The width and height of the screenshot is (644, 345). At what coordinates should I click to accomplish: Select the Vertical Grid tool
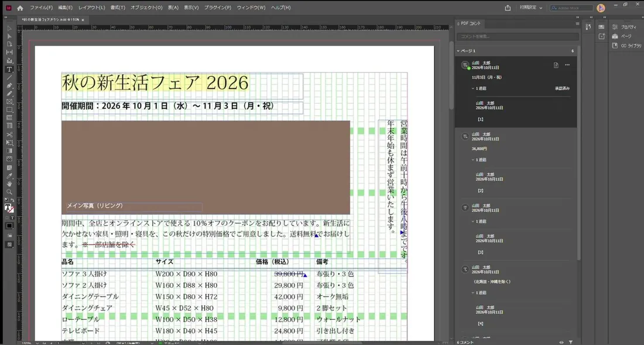(9, 126)
